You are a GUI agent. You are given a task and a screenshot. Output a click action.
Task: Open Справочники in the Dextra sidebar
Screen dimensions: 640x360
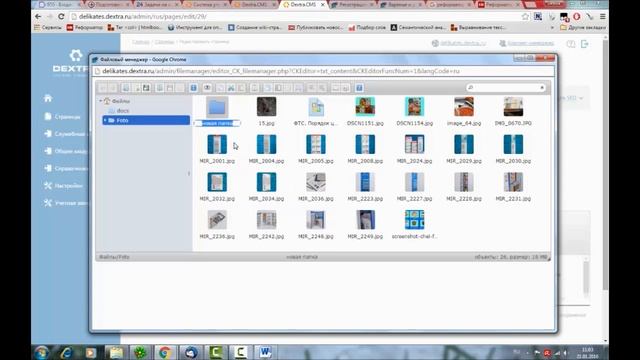click(x=65, y=168)
